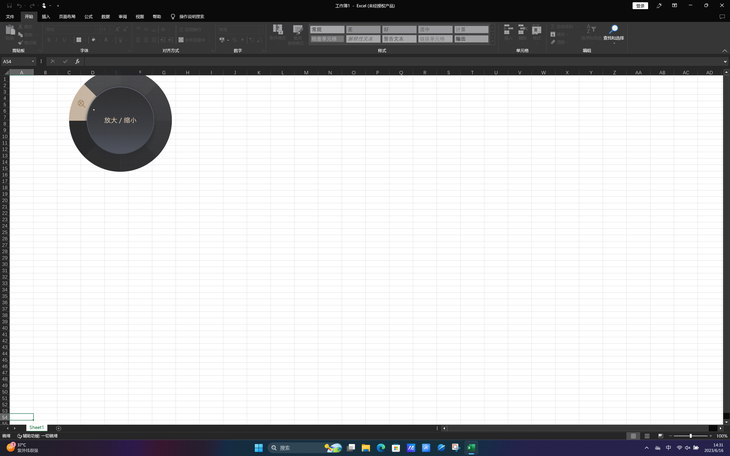The height and width of the screenshot is (456, 730).
Task: Click the Conditional Formatting icon
Action: 278,30
